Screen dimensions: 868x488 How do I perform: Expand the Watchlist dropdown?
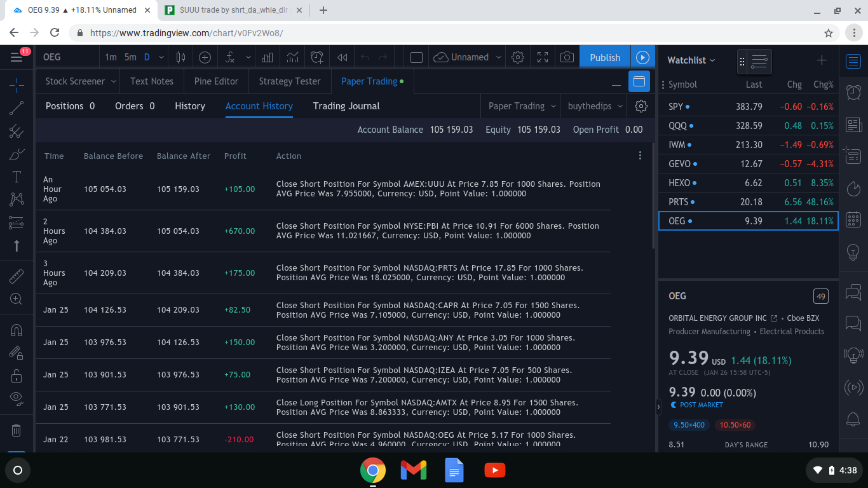(691, 60)
